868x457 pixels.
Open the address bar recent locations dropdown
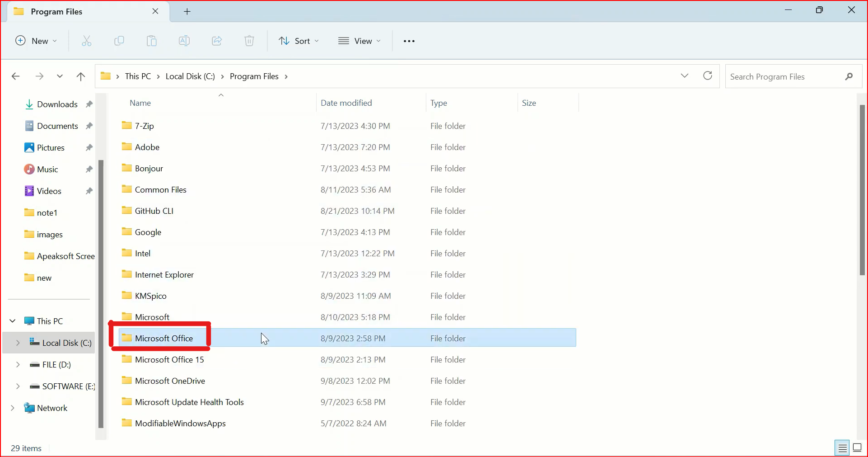[685, 76]
